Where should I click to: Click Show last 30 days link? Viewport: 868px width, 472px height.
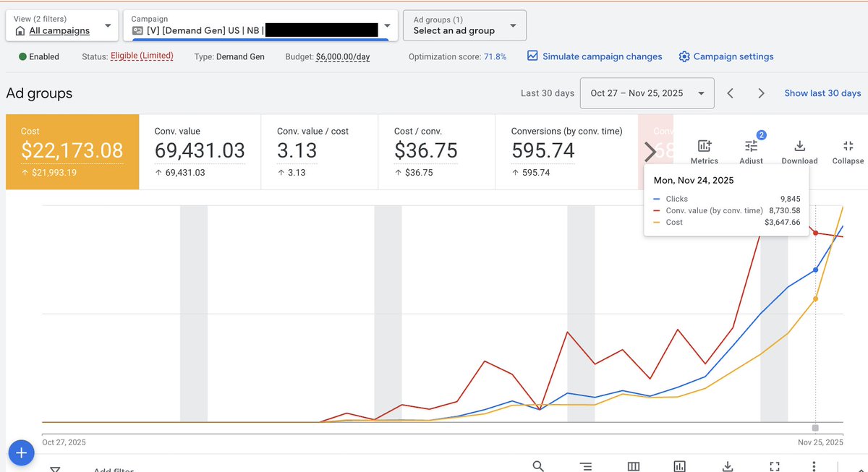[x=822, y=93]
